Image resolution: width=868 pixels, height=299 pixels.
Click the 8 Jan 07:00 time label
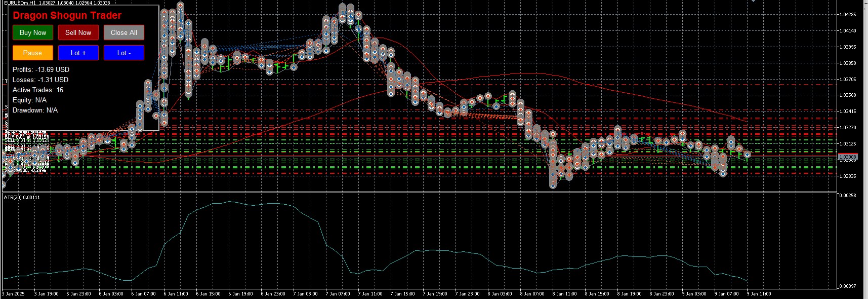(x=532, y=293)
